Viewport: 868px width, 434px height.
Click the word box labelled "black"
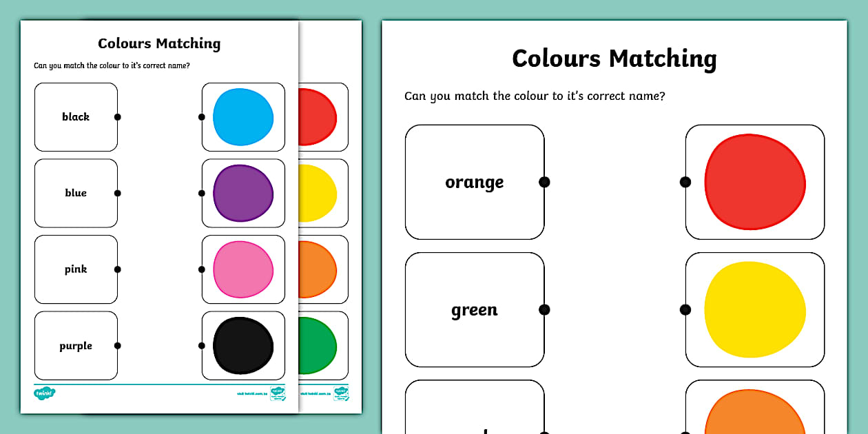tap(76, 117)
